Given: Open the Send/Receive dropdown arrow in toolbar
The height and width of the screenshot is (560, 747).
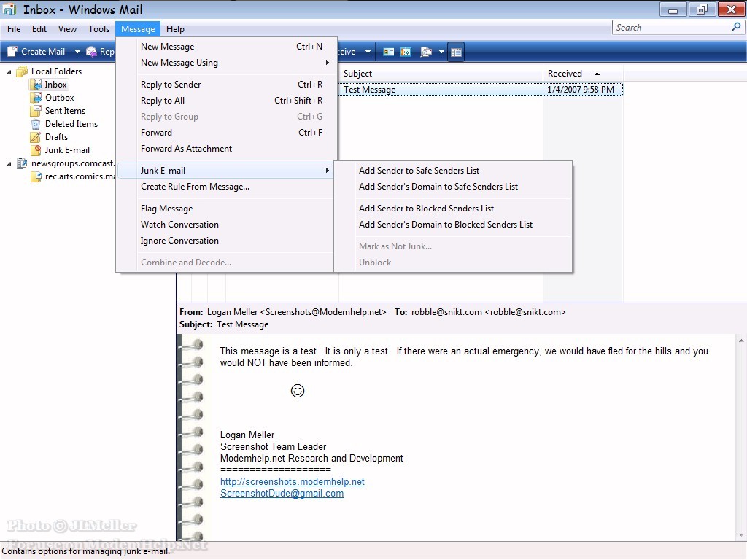Looking at the screenshot, I should (x=368, y=52).
